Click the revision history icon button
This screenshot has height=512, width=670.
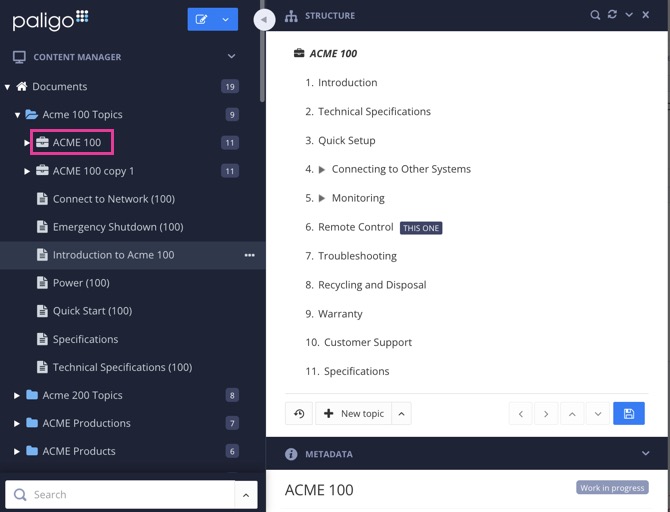pos(299,414)
